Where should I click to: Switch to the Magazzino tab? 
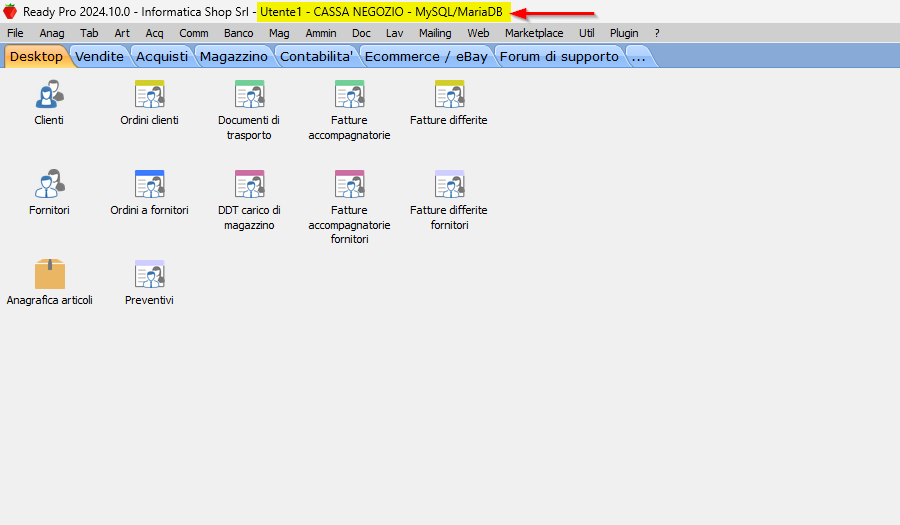click(234, 56)
